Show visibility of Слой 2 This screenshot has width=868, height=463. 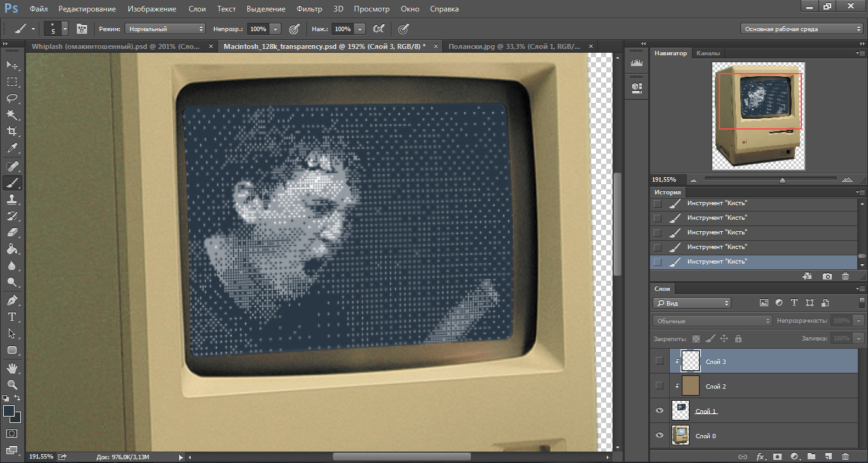point(659,386)
